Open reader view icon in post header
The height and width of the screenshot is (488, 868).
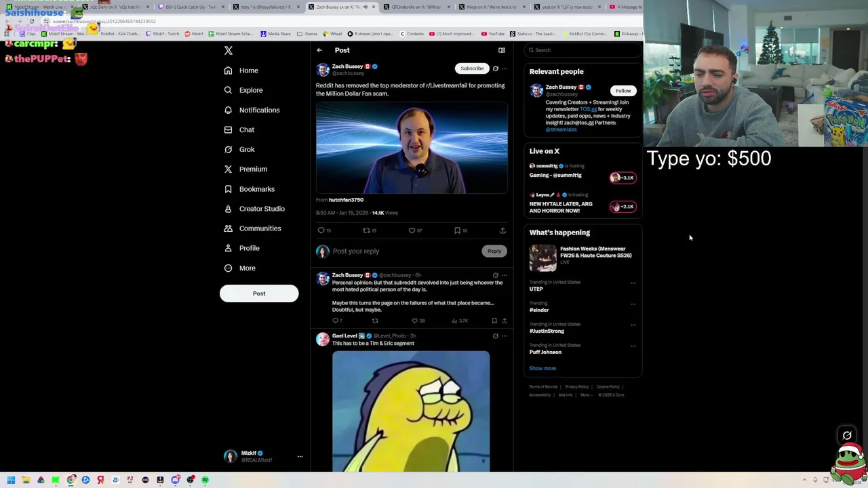click(502, 50)
